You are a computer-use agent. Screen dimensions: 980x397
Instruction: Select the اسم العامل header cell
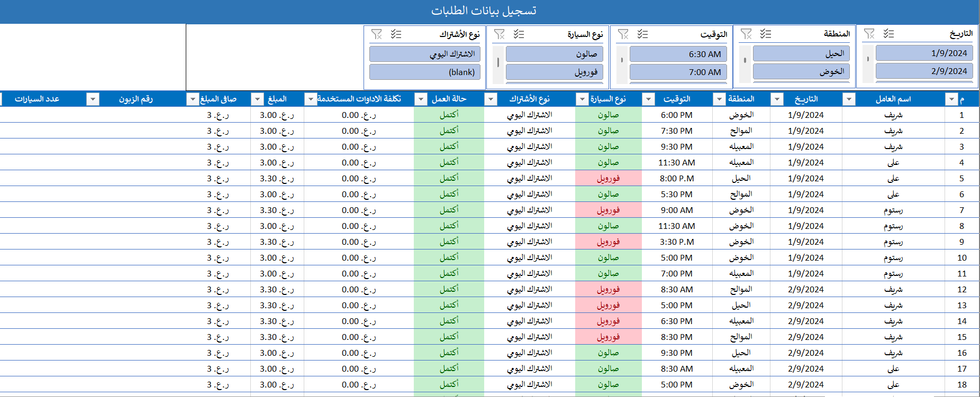893,99
